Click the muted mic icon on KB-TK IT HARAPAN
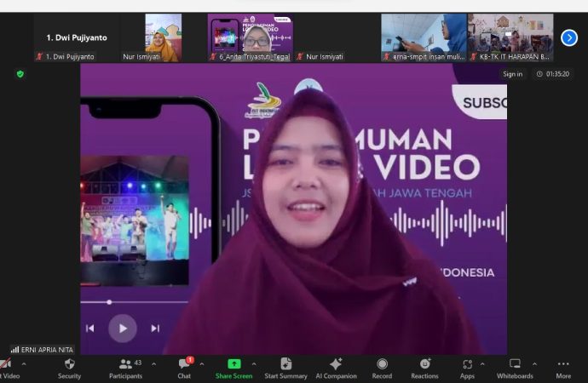 point(474,56)
